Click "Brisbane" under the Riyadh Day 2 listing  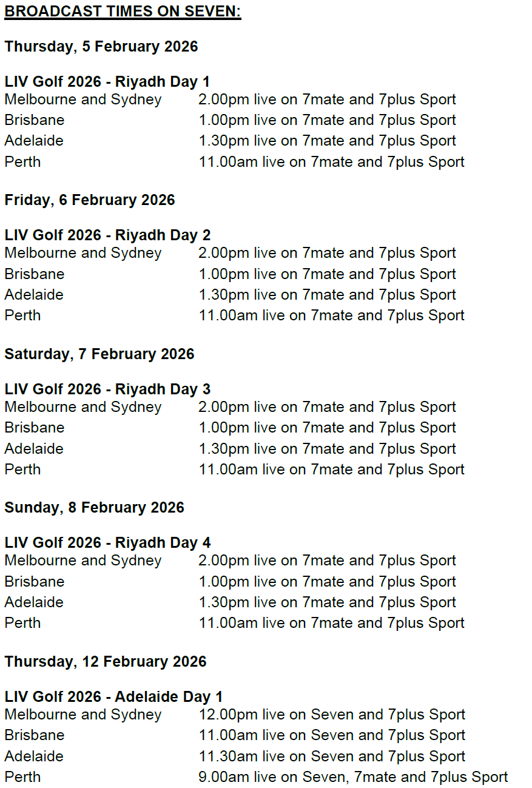(35, 274)
